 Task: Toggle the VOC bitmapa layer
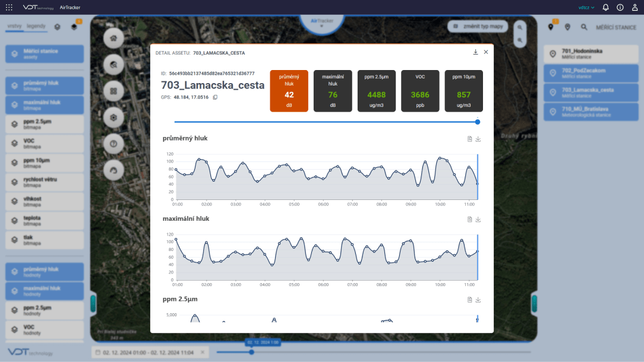tap(44, 144)
